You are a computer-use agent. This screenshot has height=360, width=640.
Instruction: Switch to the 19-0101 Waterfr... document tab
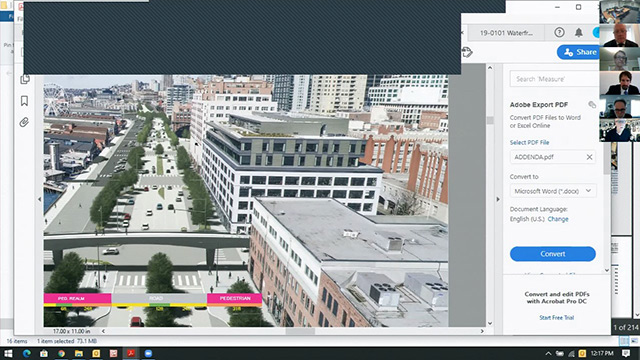coord(506,33)
